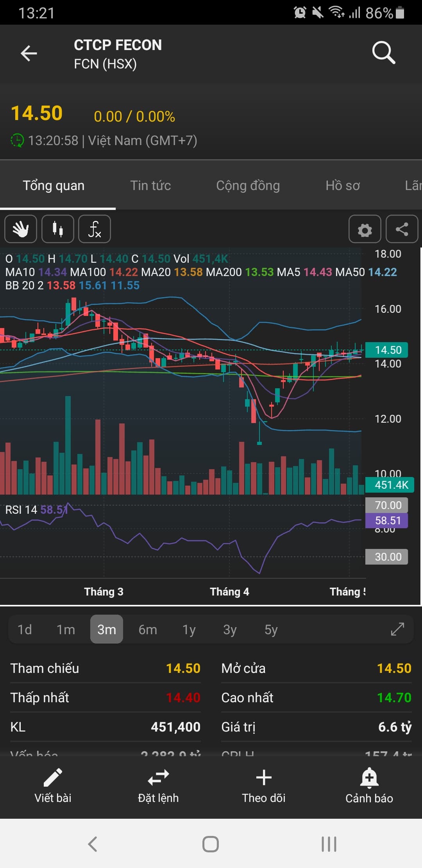
Task: Set chart range to 1y
Action: (x=189, y=629)
